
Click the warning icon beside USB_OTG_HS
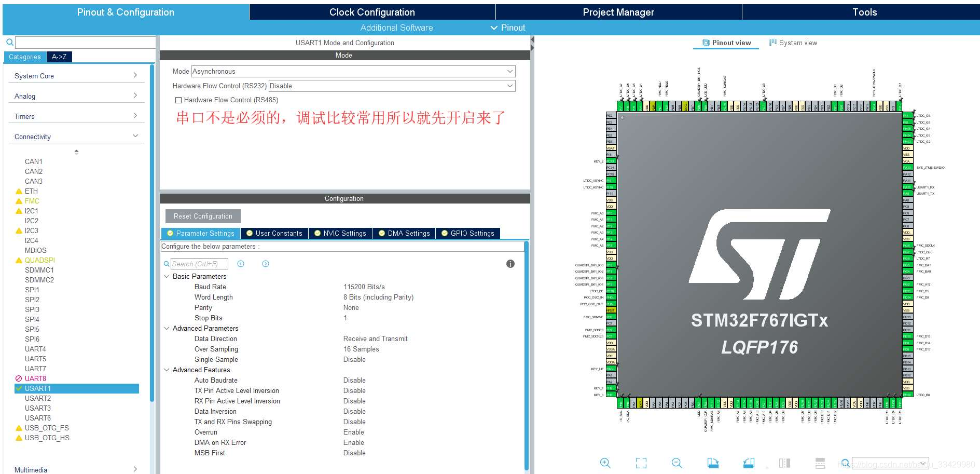[19, 438]
